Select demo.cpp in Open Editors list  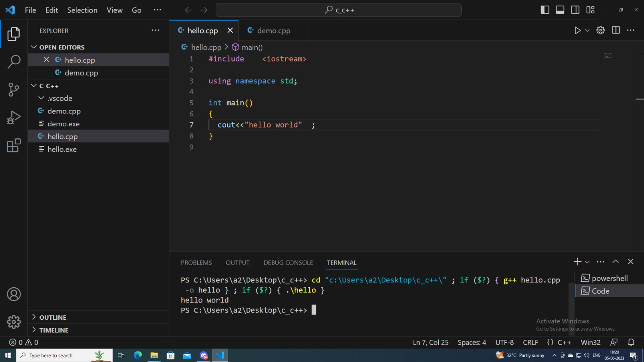98,73
